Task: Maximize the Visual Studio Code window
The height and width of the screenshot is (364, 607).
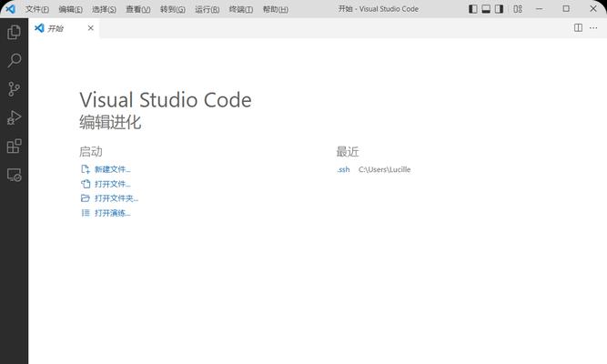Action: coord(566,8)
